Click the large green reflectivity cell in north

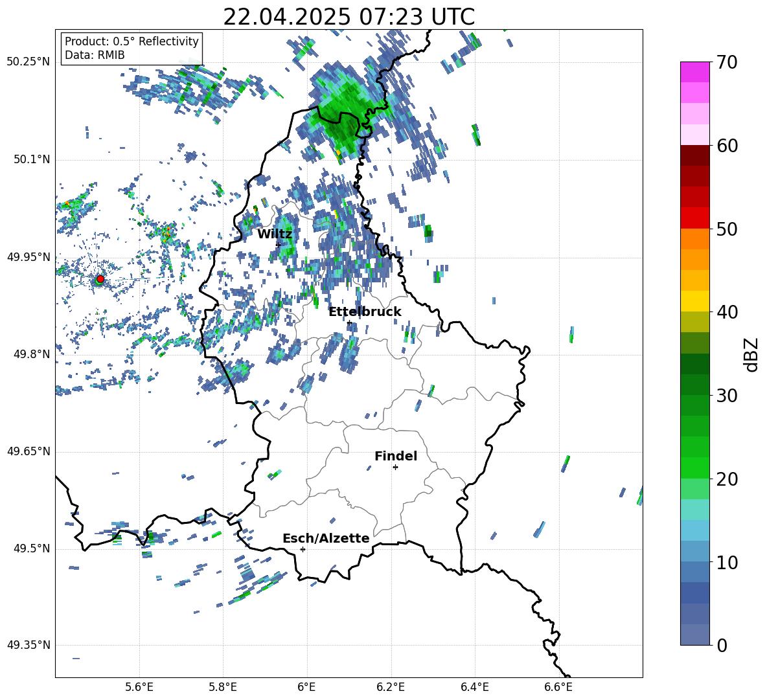(x=345, y=113)
